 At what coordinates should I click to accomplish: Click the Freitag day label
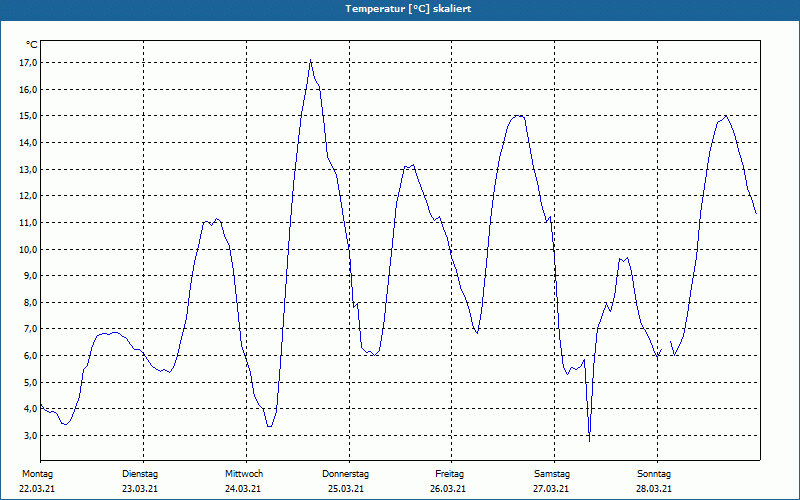[449, 474]
